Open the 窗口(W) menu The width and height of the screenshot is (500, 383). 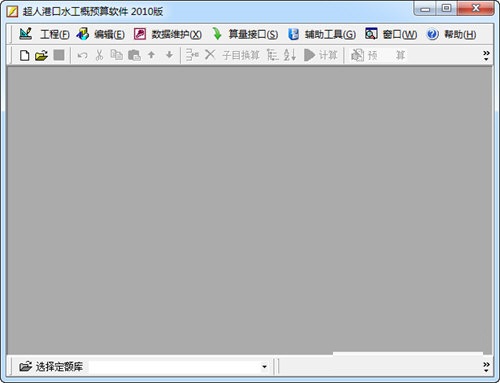tap(391, 34)
